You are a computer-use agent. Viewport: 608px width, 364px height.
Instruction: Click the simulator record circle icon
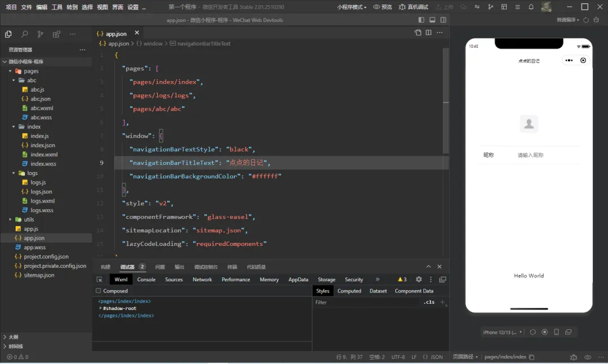pyautogui.click(x=545, y=332)
